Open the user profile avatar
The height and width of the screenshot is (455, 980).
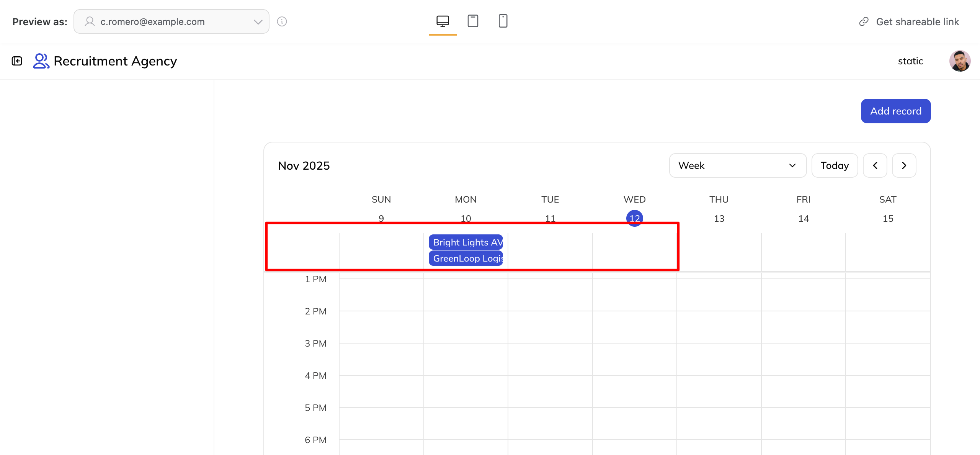[960, 61]
